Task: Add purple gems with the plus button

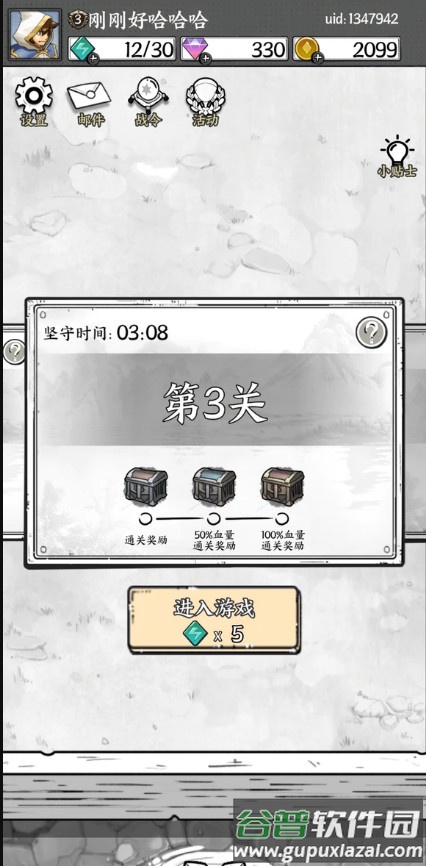Action: tap(205, 58)
